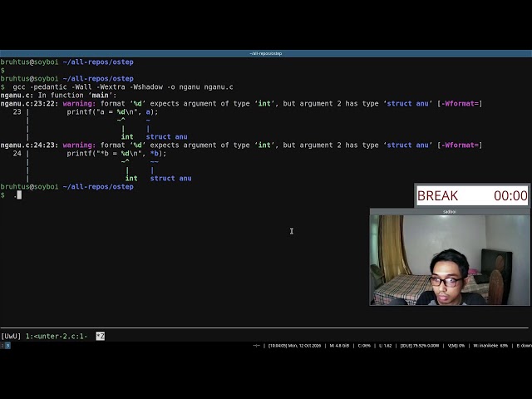Click the webcam video window
The height and width of the screenshot is (399, 532).
click(450, 260)
